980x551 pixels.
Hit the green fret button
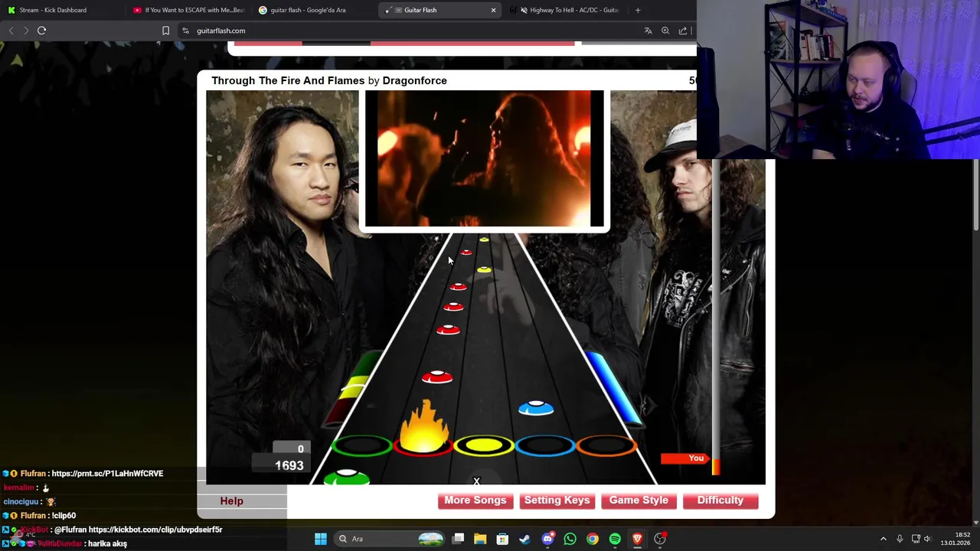[361, 445]
